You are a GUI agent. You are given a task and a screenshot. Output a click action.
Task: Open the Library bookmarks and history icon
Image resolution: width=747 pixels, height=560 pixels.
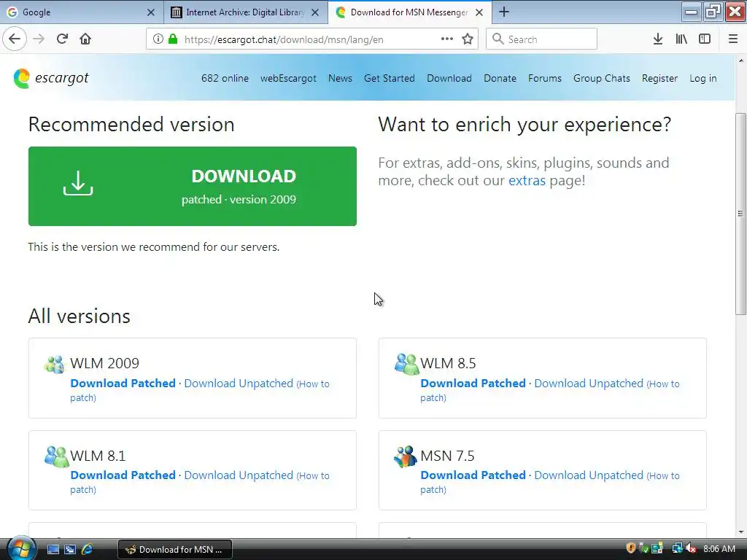point(681,39)
